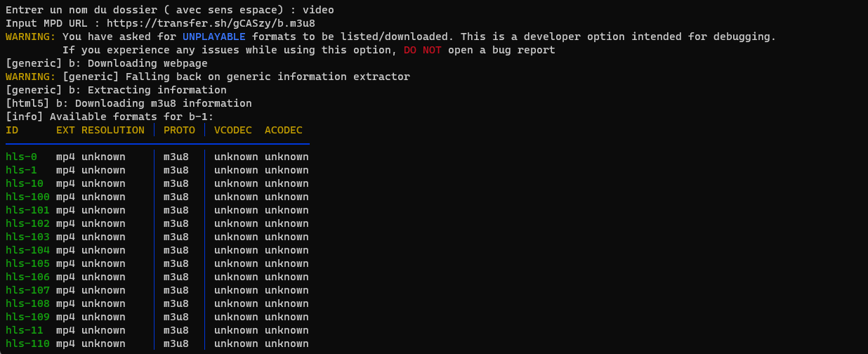Image resolution: width=868 pixels, height=354 pixels.
Task: Click the transfer.sh b.m3u8 URL
Action: (x=211, y=23)
